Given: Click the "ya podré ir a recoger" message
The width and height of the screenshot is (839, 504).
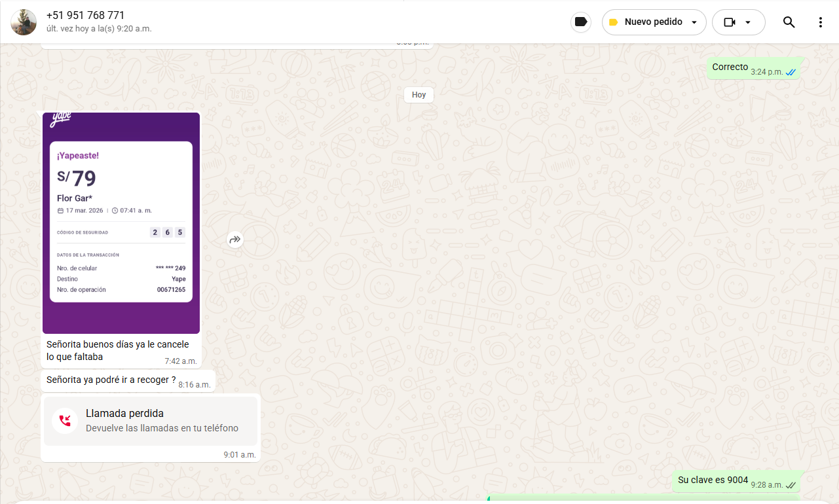Looking at the screenshot, I should coord(111,380).
